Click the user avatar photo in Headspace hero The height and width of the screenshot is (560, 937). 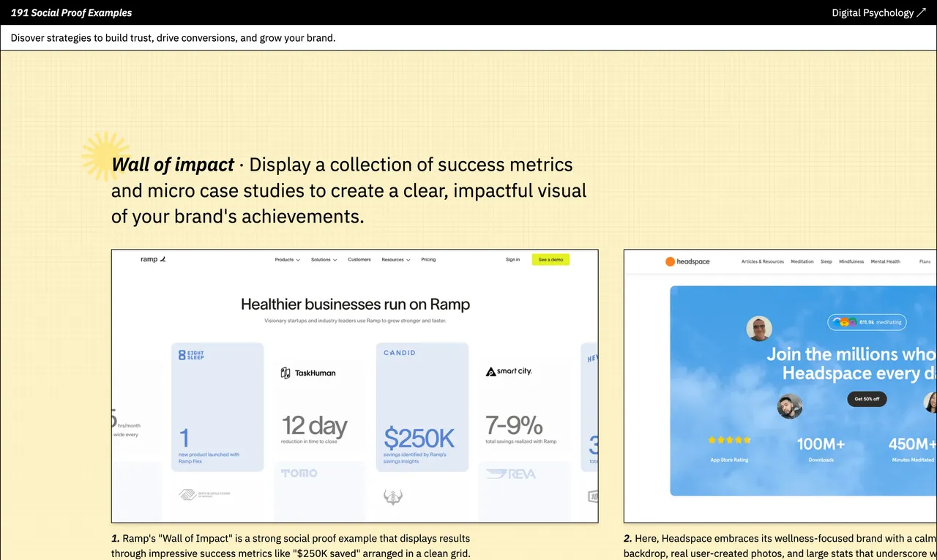pos(759,329)
